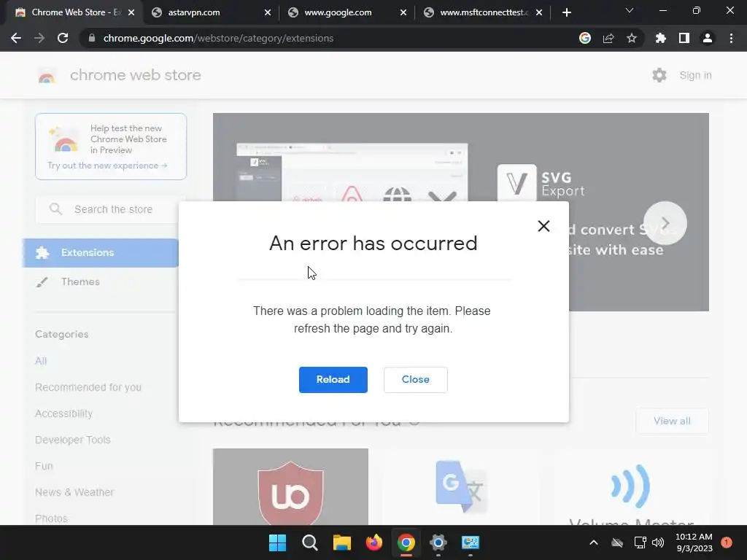
Task: Choose the Fun category
Action: (x=44, y=466)
